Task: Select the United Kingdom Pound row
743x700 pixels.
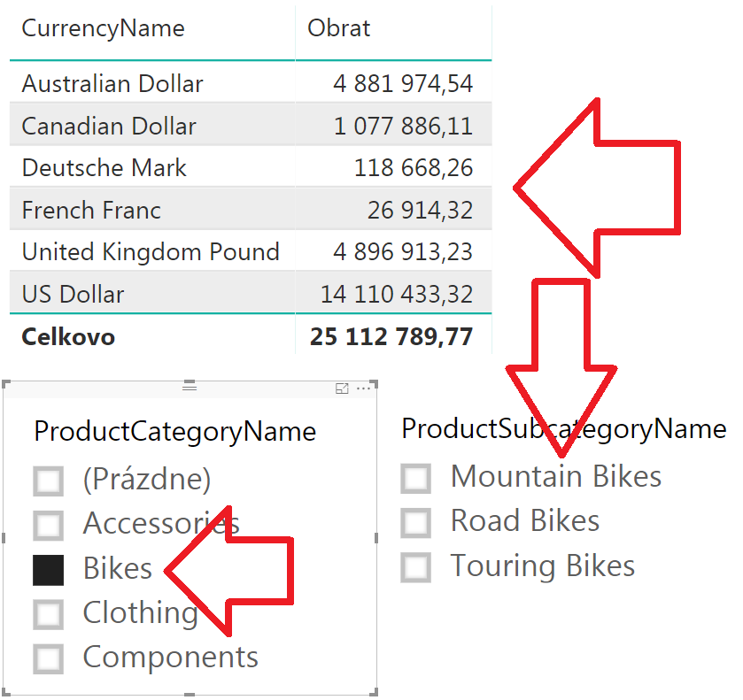Action: point(251,251)
